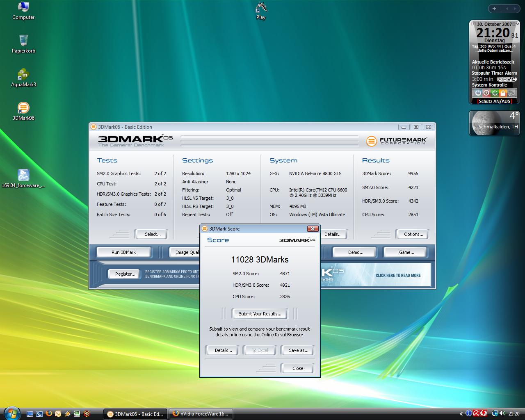Click the timer minus icon in the gadget
Viewport: 525px width, 420px height.
point(504,79)
